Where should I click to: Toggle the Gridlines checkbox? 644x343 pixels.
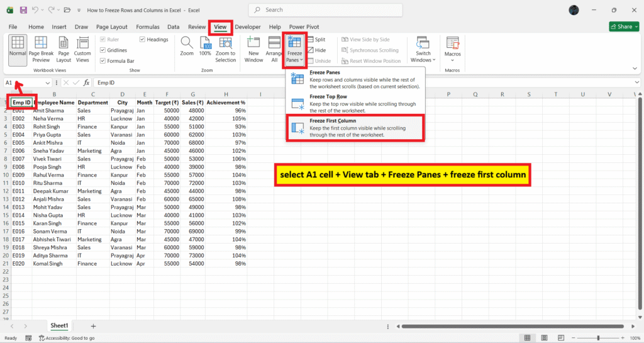point(103,50)
